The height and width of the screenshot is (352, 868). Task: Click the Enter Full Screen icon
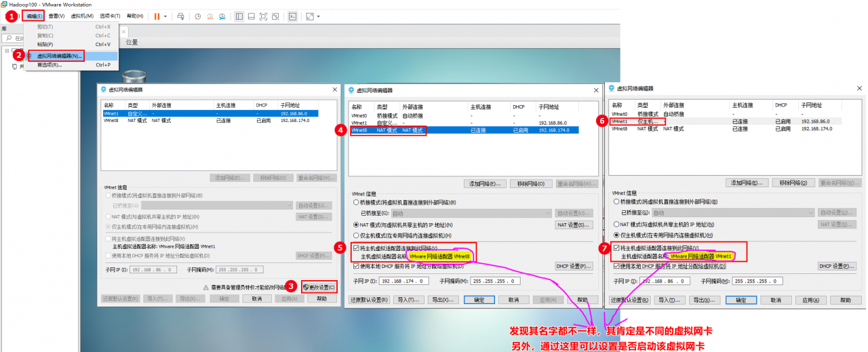(264, 16)
